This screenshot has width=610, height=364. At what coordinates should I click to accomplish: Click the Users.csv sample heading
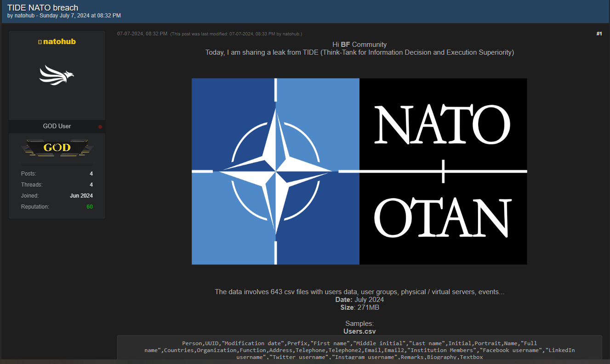tap(359, 331)
